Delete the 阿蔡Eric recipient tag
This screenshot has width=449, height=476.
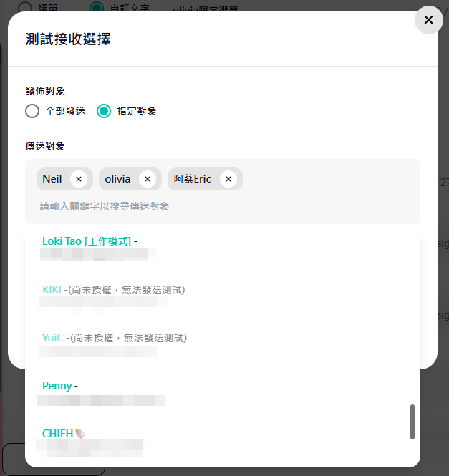[228, 179]
